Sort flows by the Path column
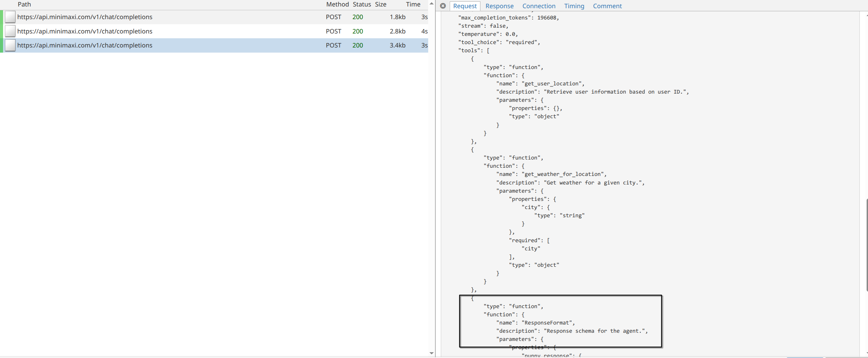The height and width of the screenshot is (358, 868). click(x=24, y=4)
